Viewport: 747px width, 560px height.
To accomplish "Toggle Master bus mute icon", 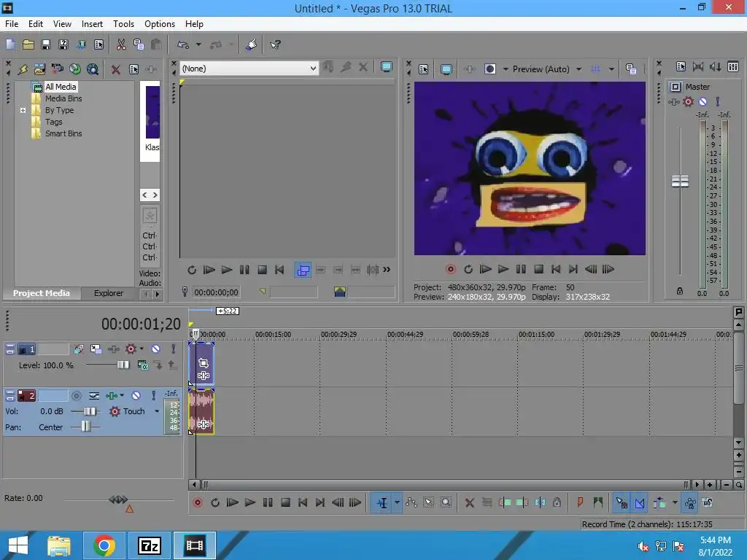I will (703, 101).
